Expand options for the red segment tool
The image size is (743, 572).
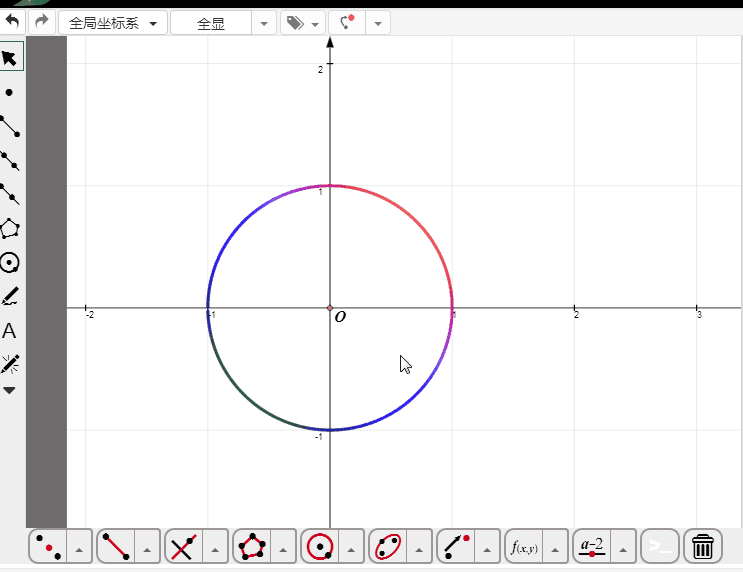(x=147, y=547)
